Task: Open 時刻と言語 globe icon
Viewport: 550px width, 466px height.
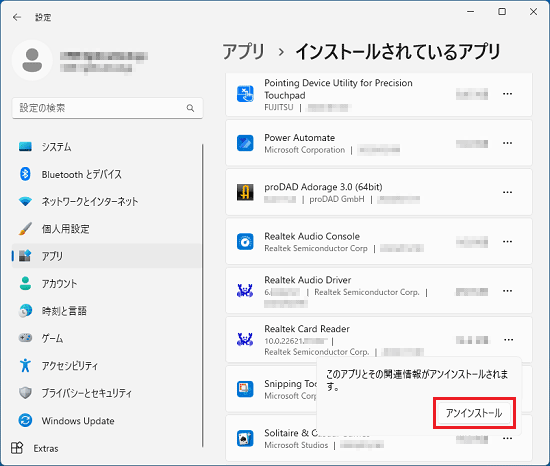Action: tap(25, 311)
